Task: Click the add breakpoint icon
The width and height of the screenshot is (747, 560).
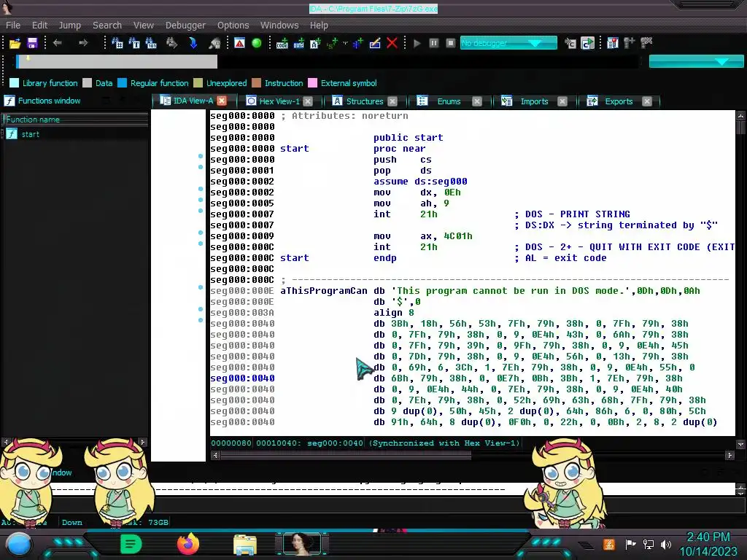Action: coord(630,43)
